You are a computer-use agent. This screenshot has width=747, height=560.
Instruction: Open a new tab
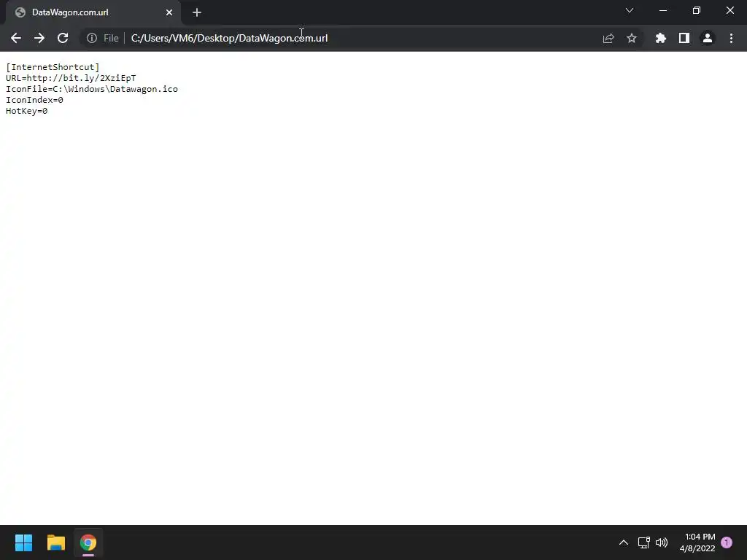tap(197, 12)
